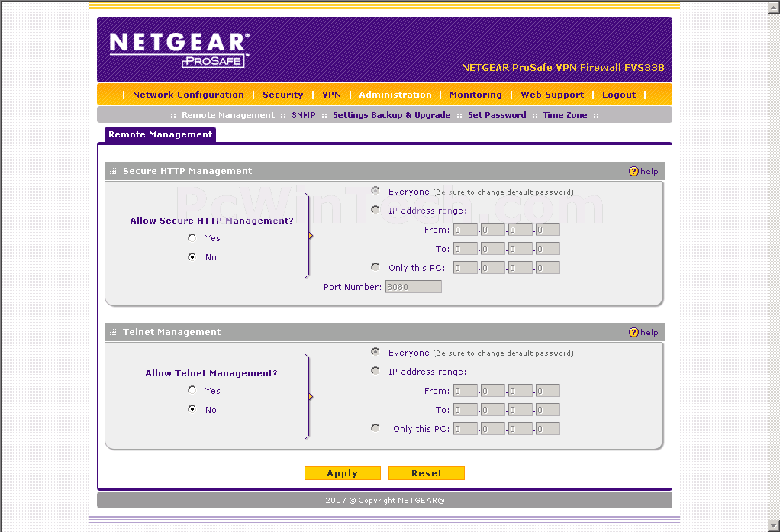Viewport: 780px width, 532px height.
Task: Click first octet of Secure HTTP From address
Action: click(x=466, y=230)
